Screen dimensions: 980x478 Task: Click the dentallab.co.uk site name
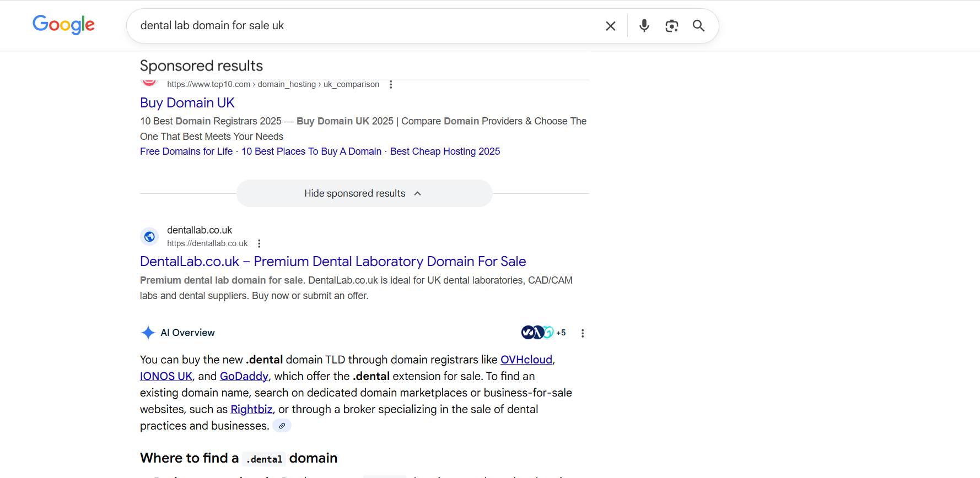pyautogui.click(x=200, y=230)
